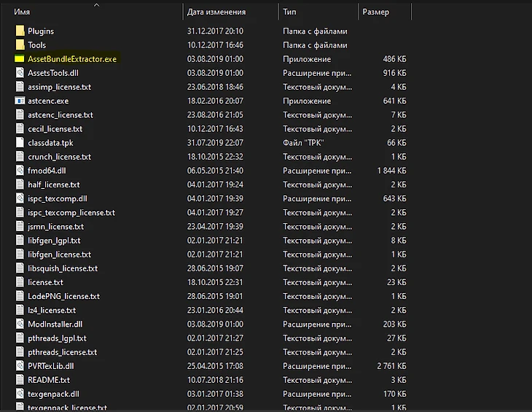Select the jsmn_license.txt file name
Image resolution: width=532 pixels, height=412 pixels.
[55, 227]
